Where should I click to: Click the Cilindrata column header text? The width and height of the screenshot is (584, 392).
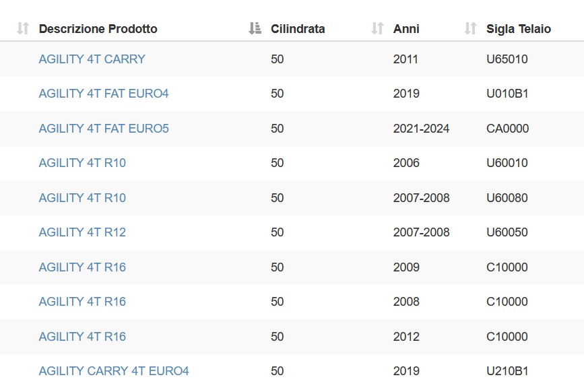pos(298,29)
